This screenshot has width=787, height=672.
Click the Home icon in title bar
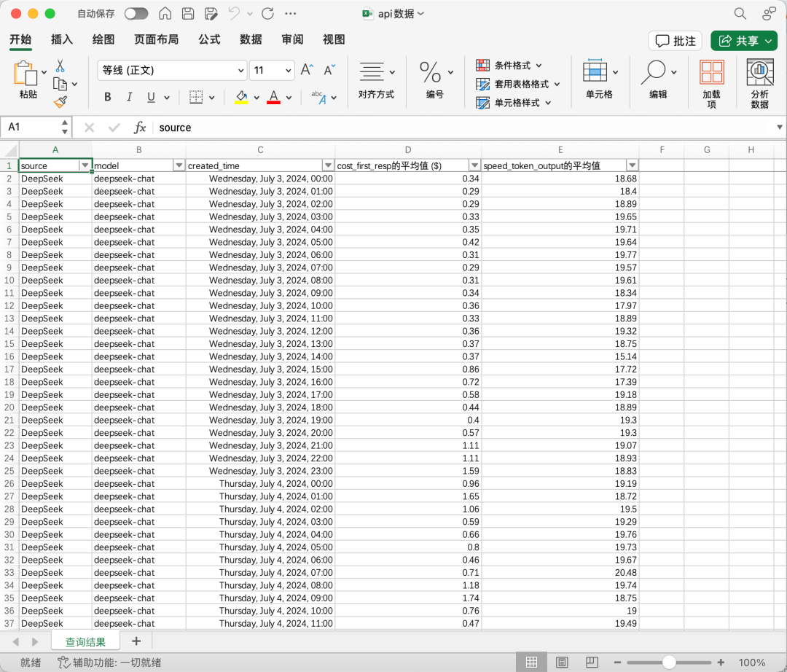coord(165,14)
